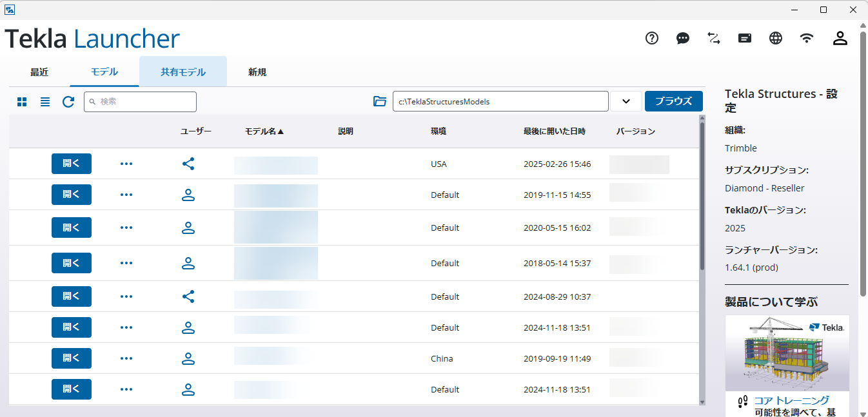
Task: Click the globe language icon
Action: (776, 38)
